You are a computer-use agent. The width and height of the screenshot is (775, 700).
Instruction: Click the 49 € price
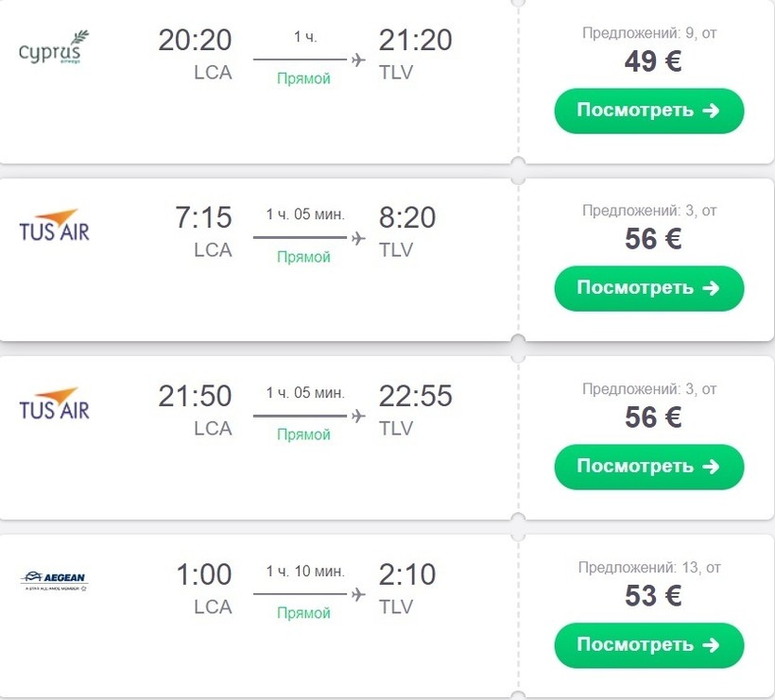652,61
